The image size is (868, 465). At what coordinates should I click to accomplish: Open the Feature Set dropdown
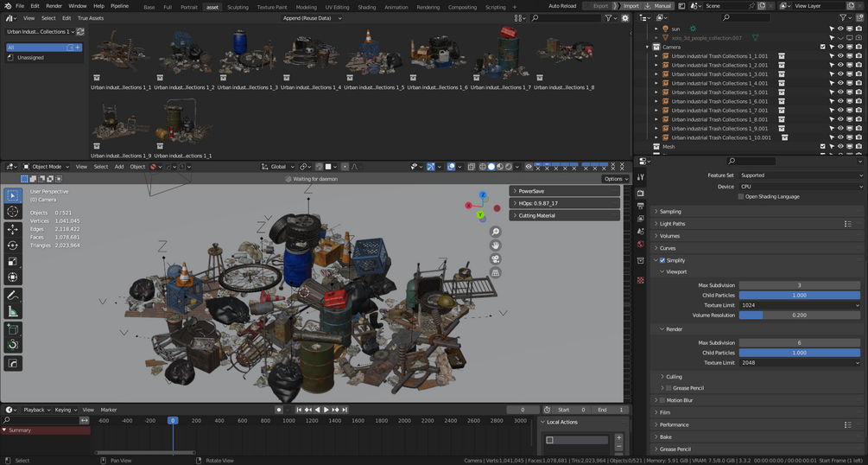coord(801,175)
